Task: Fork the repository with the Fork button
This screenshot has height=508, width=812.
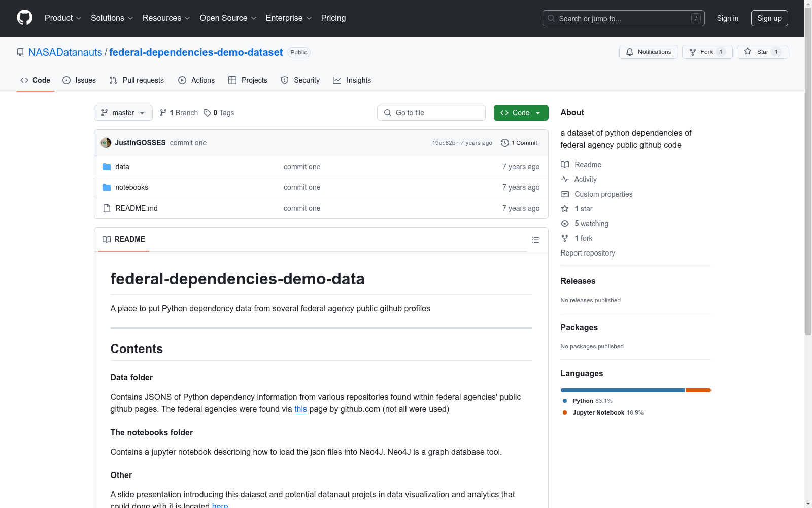Action: pos(707,52)
